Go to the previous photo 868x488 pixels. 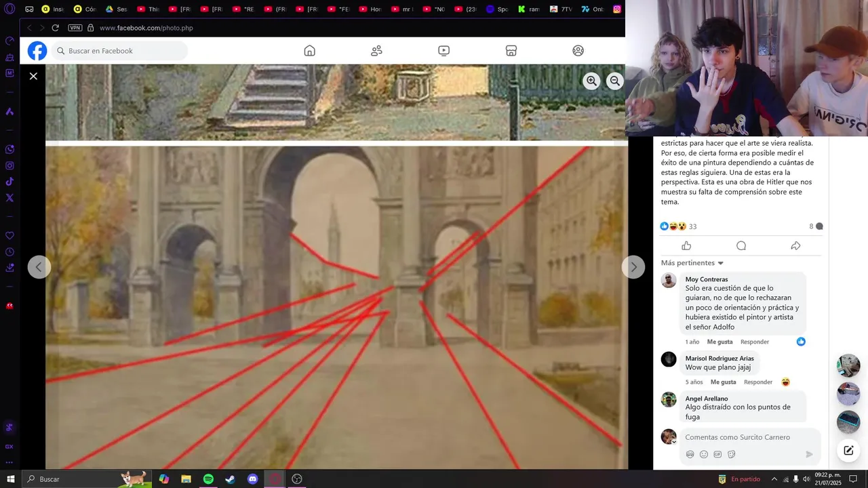[x=39, y=267]
